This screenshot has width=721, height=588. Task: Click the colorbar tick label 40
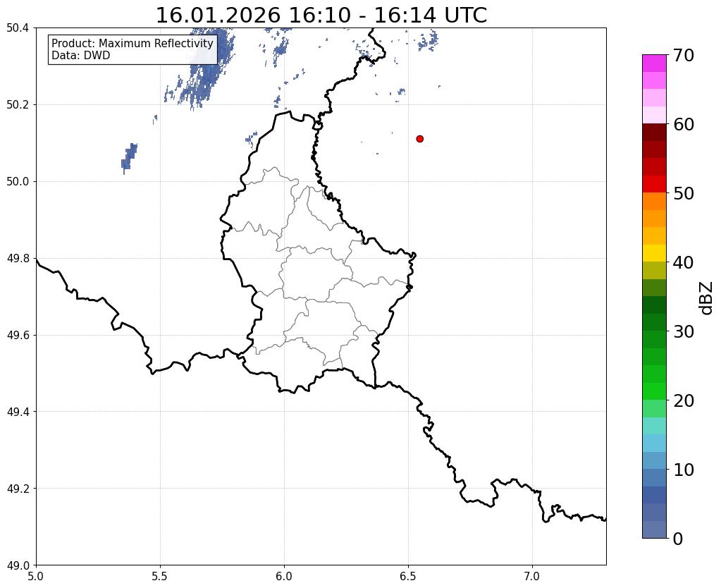point(684,262)
